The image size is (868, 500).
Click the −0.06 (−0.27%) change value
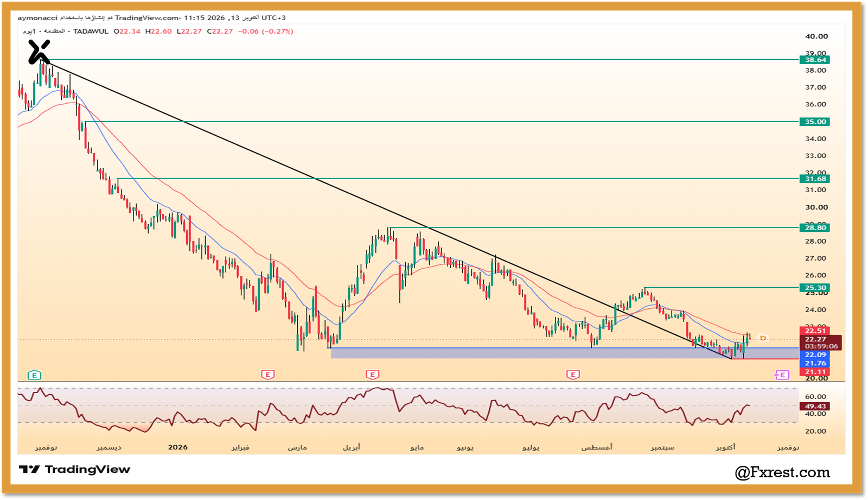click(x=266, y=31)
